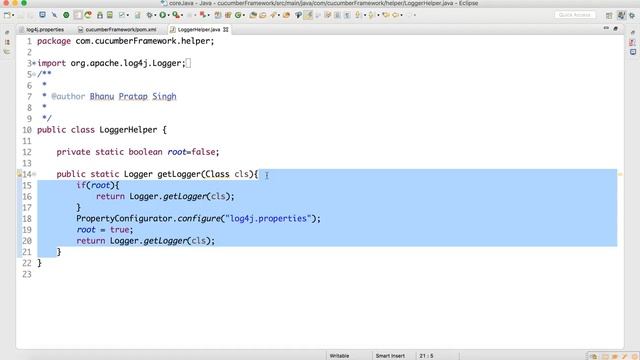Maximize the editor area
This screenshot has height=360, width=640.
point(616,29)
